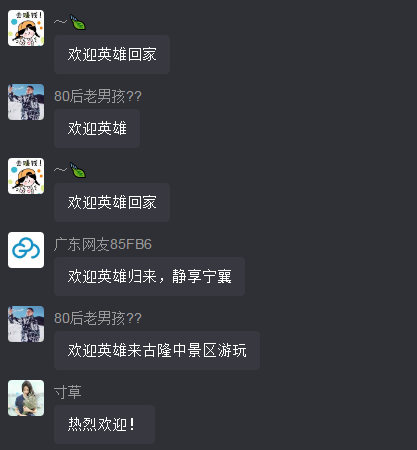Open first 80后老男孩 snow photo avatar
417x450 pixels.
[26, 102]
